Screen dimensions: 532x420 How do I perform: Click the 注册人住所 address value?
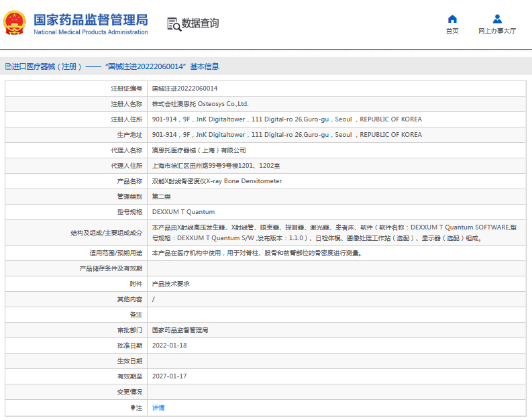tap(286, 119)
